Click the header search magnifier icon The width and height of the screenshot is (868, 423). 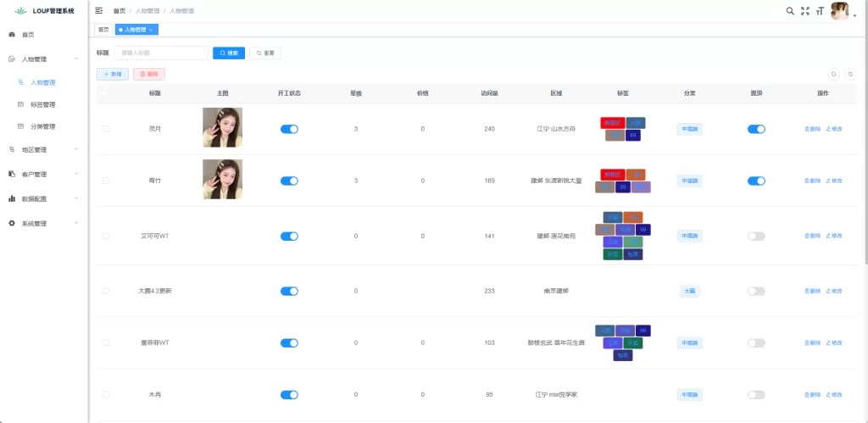coord(790,11)
